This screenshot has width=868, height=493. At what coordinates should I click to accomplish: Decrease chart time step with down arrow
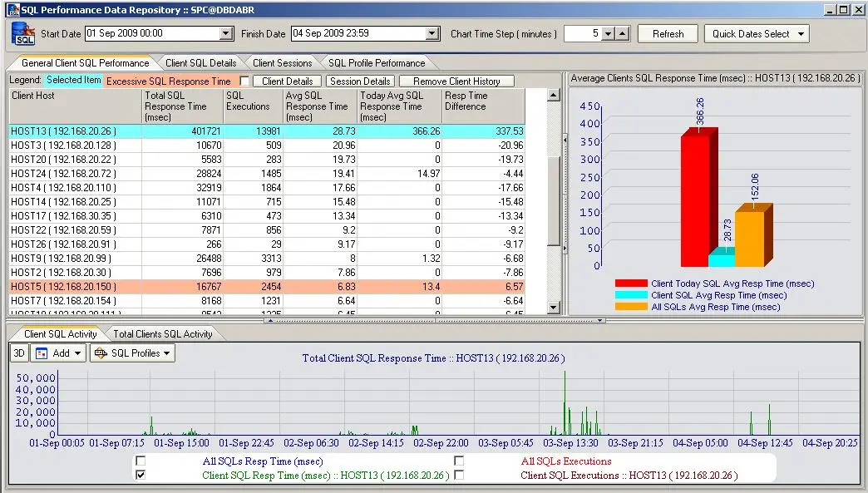tap(608, 34)
